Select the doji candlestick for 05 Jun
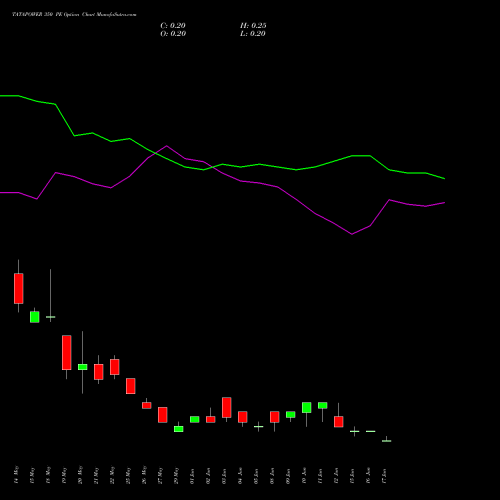 click(259, 426)
